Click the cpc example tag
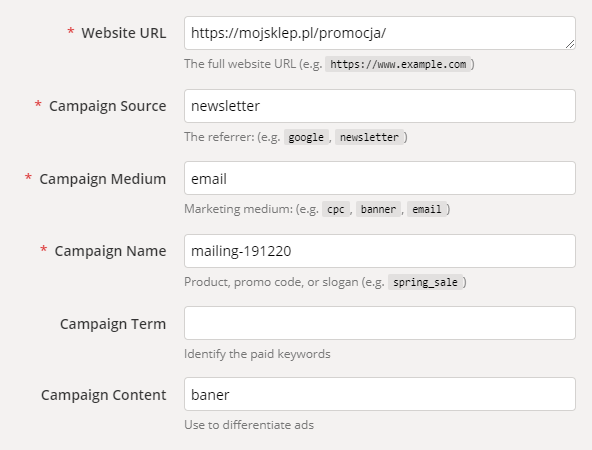The width and height of the screenshot is (592, 450). point(336,209)
